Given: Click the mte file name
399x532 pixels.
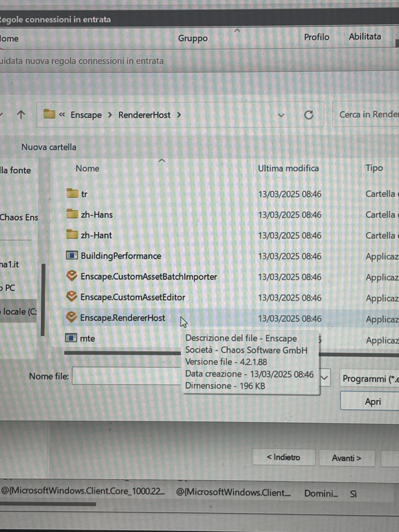Looking at the screenshot, I should click(87, 339).
